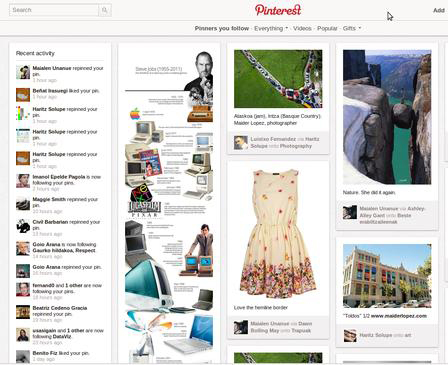Click Goio Arana's avatar beside 'repinned your pin'
This screenshot has width=448, height=365.
pos(23,271)
